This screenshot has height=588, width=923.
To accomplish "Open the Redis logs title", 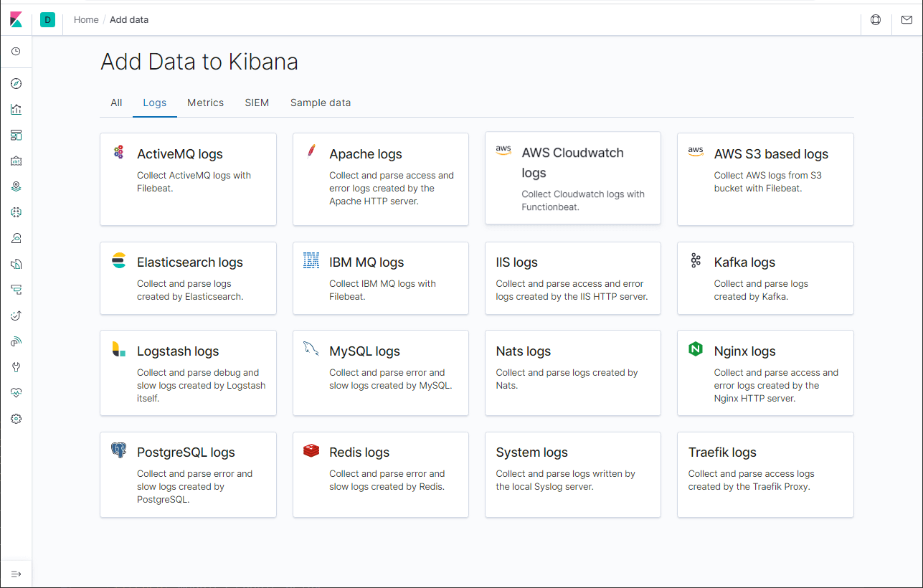I will [359, 452].
